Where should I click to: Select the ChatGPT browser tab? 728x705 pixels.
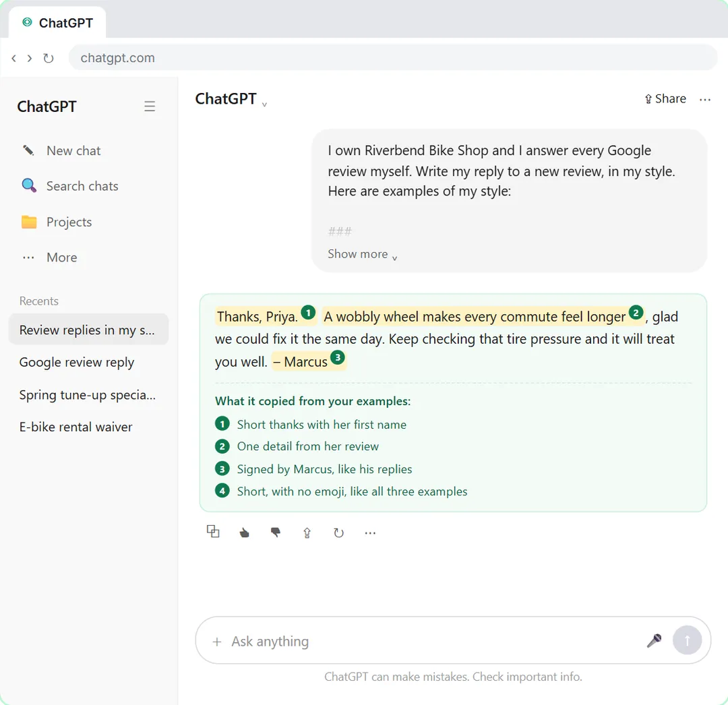[x=57, y=23]
